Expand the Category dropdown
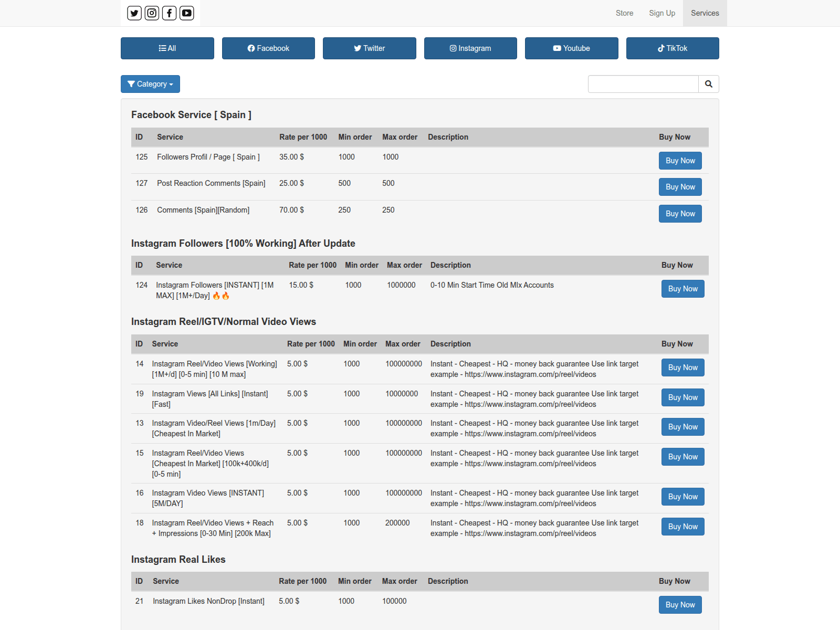 tap(150, 84)
